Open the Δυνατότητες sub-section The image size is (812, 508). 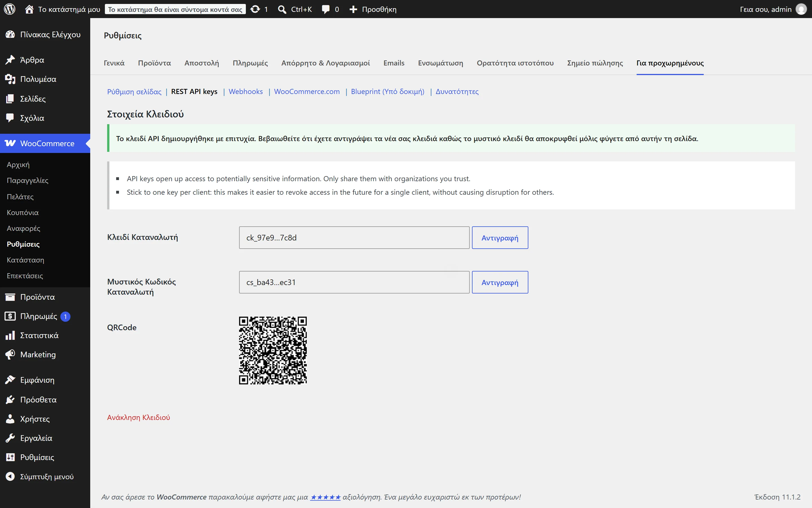457,91
